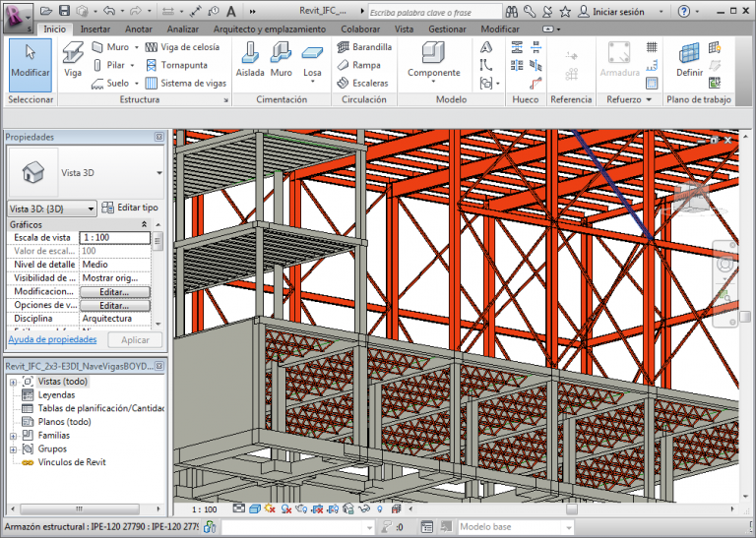The height and width of the screenshot is (538, 756).
Task: Open the Componente tool
Action: point(433,61)
